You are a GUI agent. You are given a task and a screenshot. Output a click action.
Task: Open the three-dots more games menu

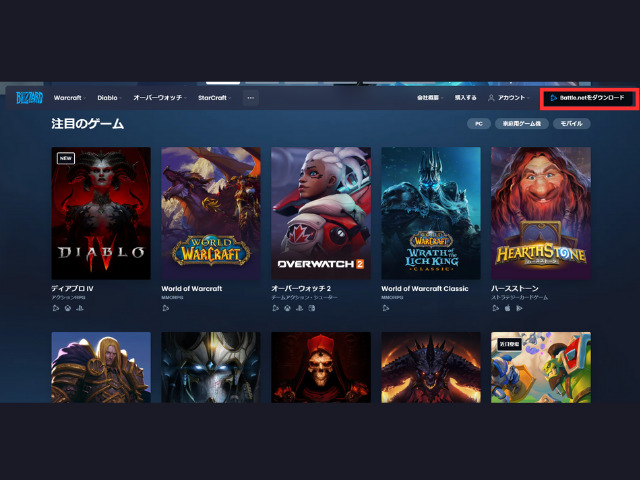tap(251, 98)
